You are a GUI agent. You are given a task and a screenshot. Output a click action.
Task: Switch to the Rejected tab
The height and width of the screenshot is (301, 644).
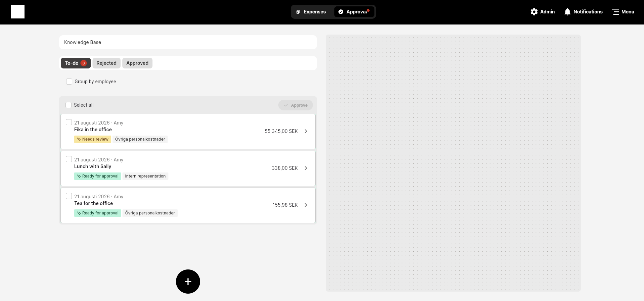coord(106,63)
